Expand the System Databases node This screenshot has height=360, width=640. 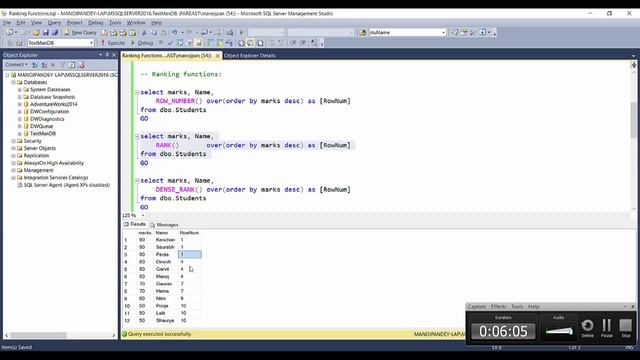point(20,89)
